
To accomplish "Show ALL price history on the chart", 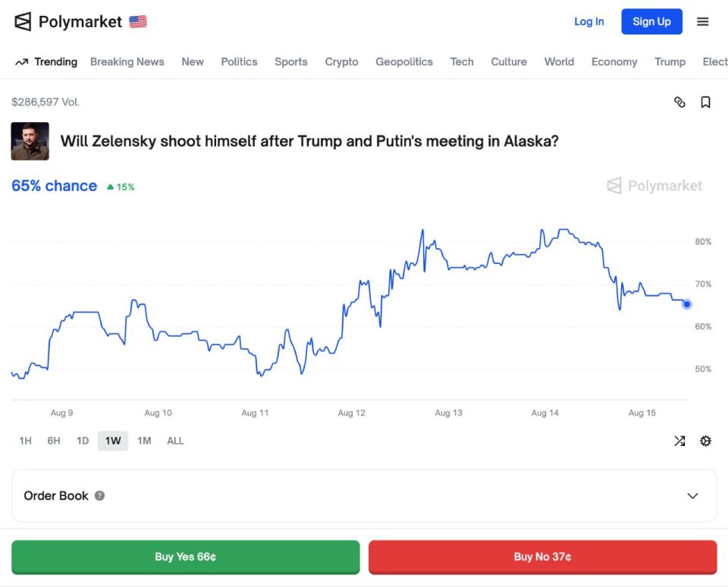I will click(x=175, y=441).
